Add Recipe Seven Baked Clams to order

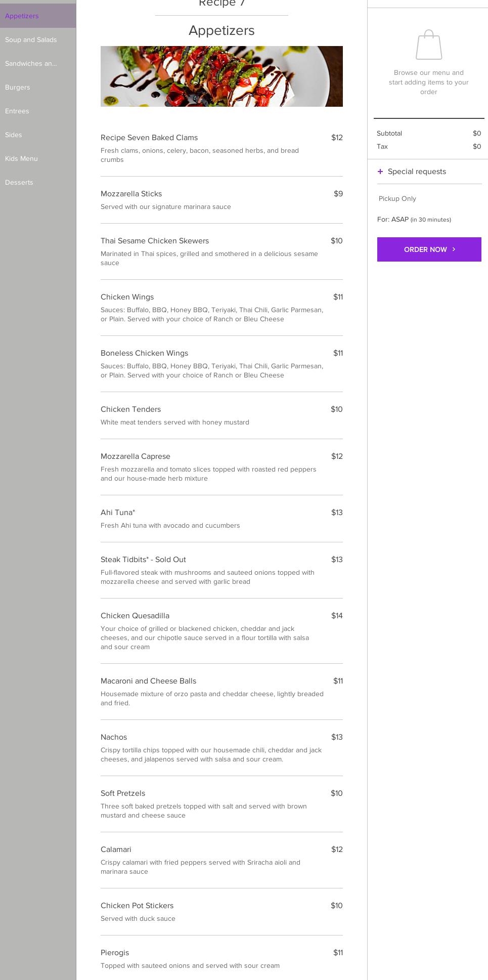coord(221,148)
